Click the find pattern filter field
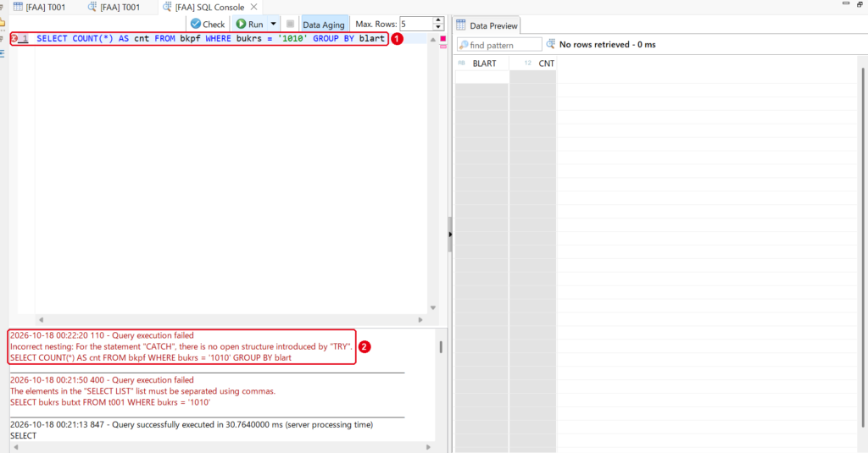868x453 pixels. [x=499, y=45]
